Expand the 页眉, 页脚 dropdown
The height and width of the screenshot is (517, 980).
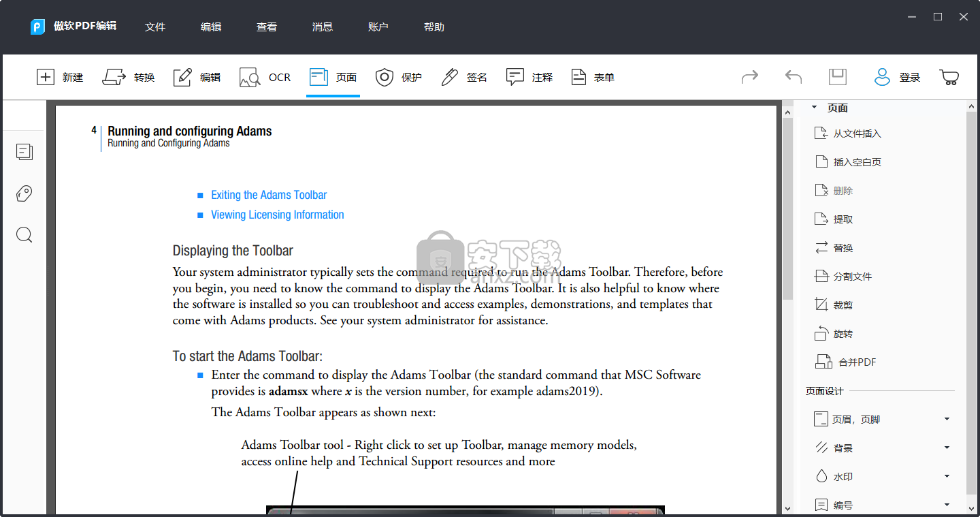(947, 420)
